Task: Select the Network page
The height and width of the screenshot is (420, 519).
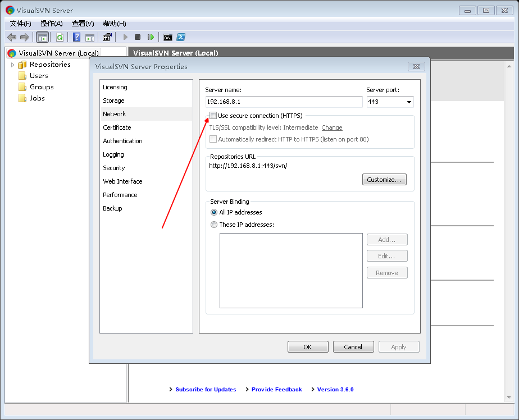Action: 146,114
